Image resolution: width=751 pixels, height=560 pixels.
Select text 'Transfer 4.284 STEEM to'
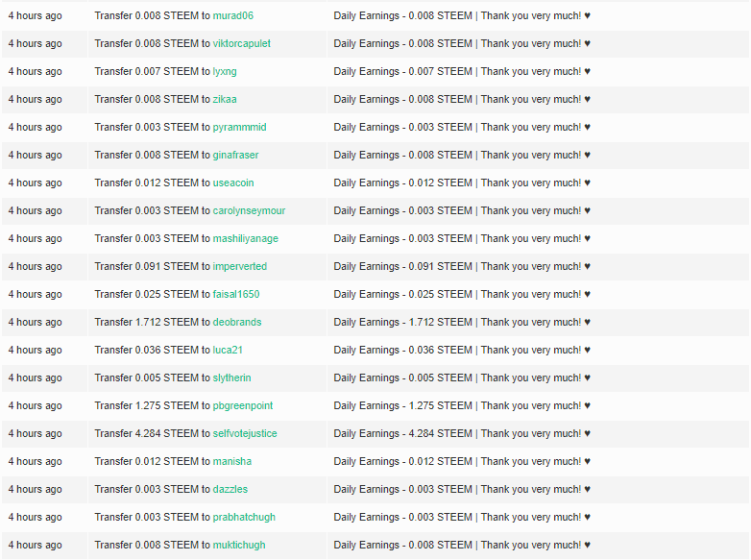pyautogui.click(x=153, y=432)
